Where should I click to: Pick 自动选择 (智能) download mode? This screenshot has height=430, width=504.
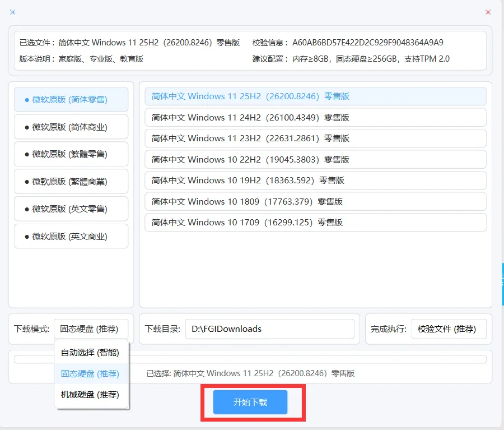[x=91, y=353]
